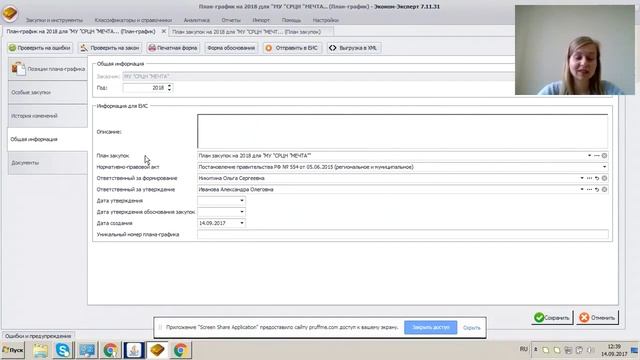The height and width of the screenshot is (360, 640).
Task: Clear Ответственный за формирование with X icon
Action: (x=604, y=178)
